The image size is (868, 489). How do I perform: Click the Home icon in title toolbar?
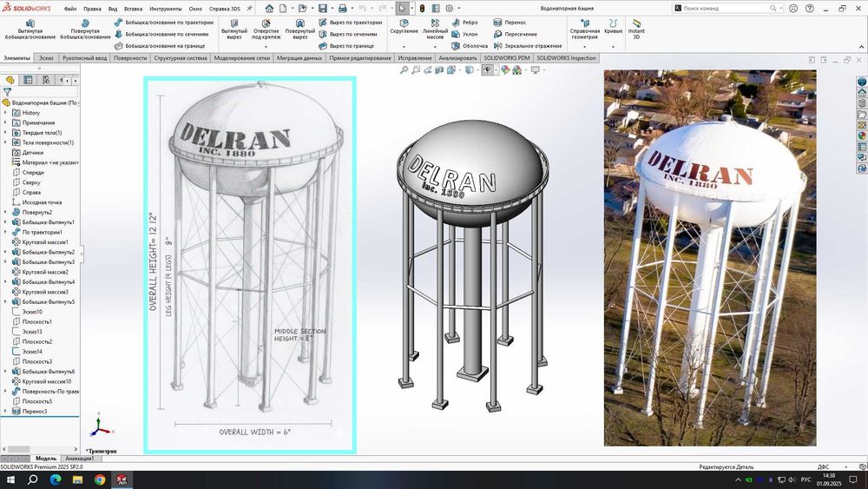pos(269,9)
